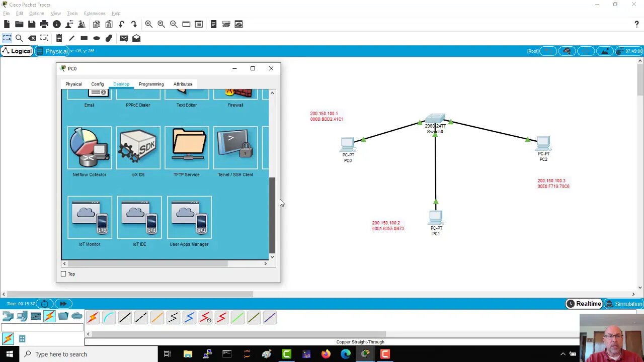This screenshot has height=362, width=644.
Task: Click the environment time 07:49:00 button
Action: [629, 51]
